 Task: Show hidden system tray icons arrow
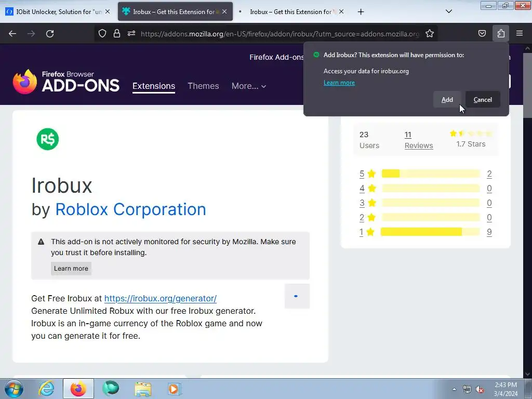[454, 389]
